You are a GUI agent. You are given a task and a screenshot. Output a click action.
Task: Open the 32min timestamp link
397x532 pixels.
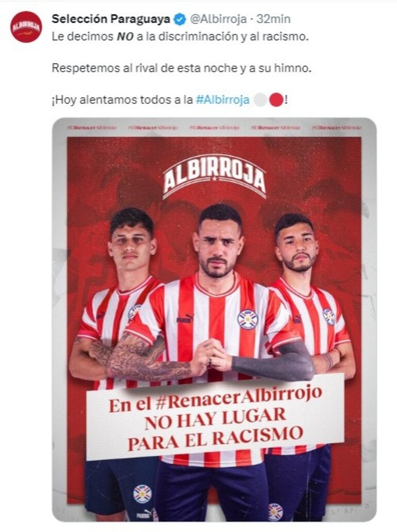coord(273,19)
